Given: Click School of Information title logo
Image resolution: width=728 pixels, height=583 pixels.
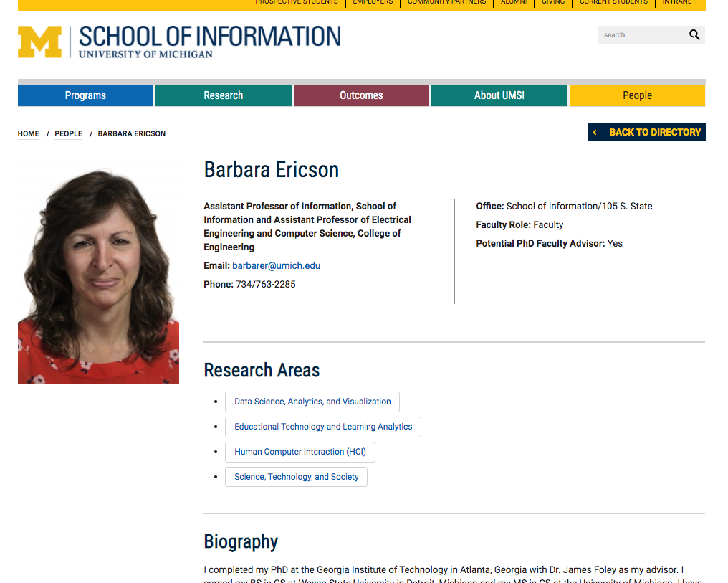Looking at the screenshot, I should [x=210, y=42].
